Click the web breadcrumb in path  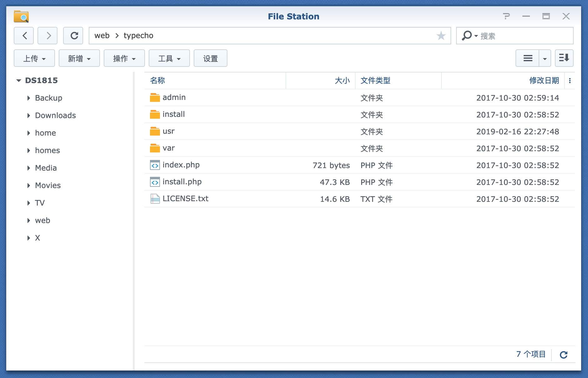click(x=102, y=36)
